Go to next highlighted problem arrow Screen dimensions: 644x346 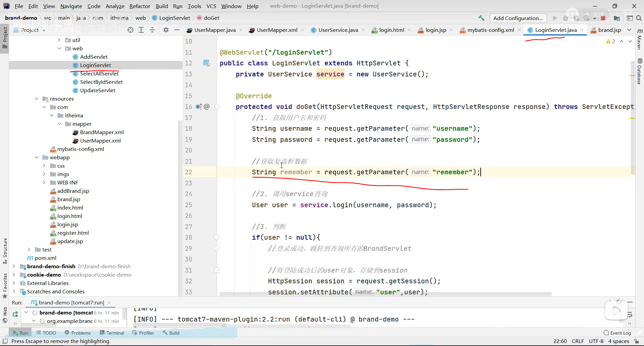click(630, 41)
